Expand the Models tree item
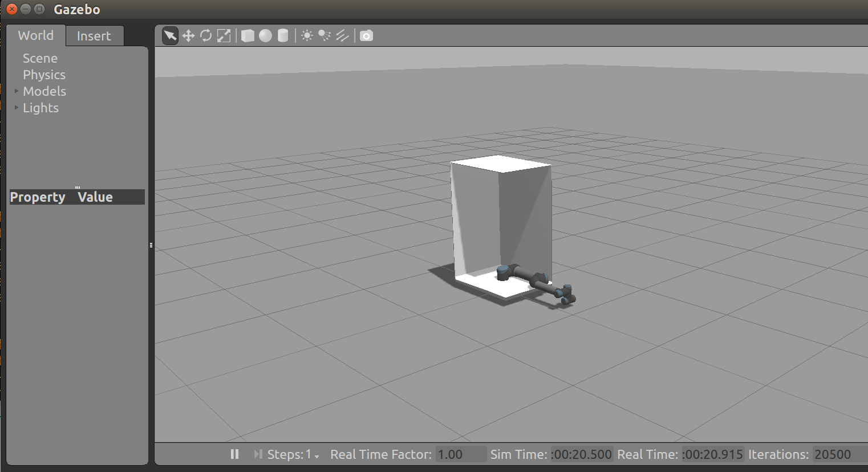This screenshot has width=868, height=472. click(16, 91)
